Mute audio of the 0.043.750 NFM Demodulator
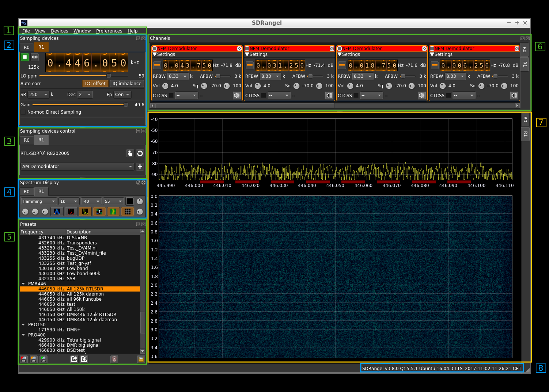 pos(237,95)
